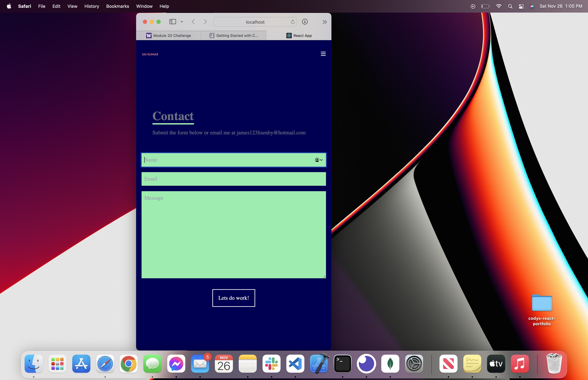Open the File menu
588x380 pixels.
click(42, 6)
